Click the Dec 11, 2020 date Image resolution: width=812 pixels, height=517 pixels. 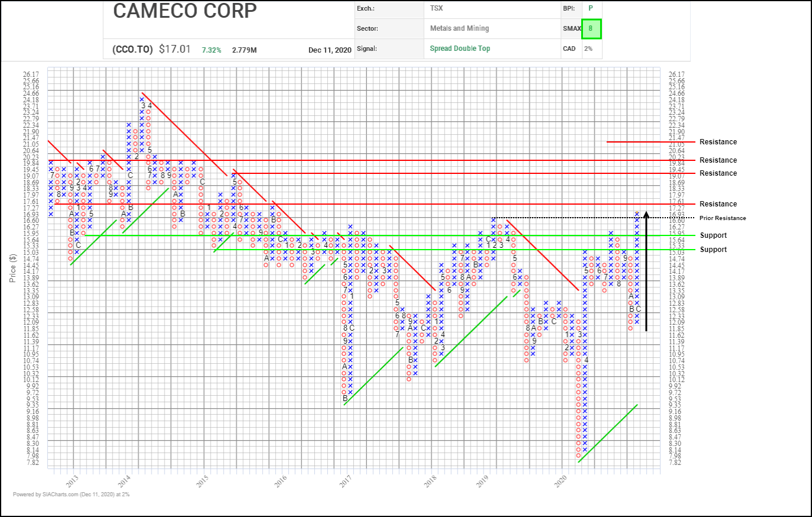click(x=328, y=50)
